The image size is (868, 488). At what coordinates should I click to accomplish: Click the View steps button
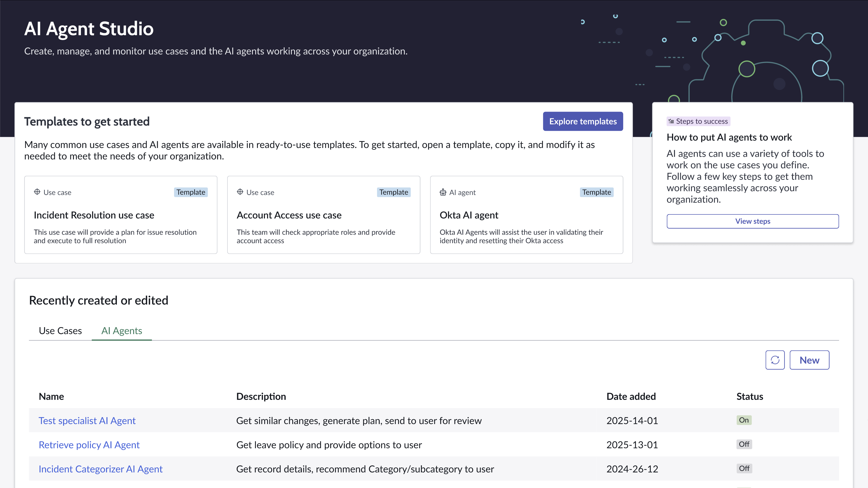[x=752, y=221]
